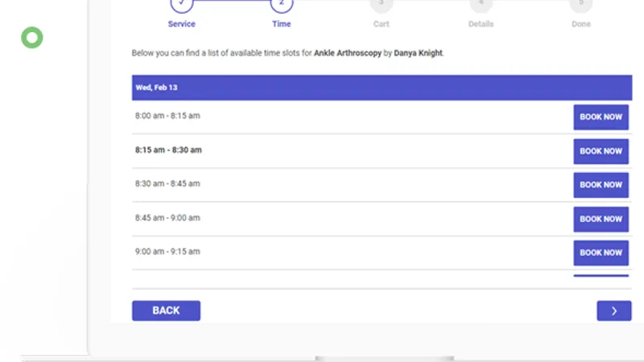Screen dimensions: 644x362
Task: Click the Details step circle number 4
Action: pos(481,3)
